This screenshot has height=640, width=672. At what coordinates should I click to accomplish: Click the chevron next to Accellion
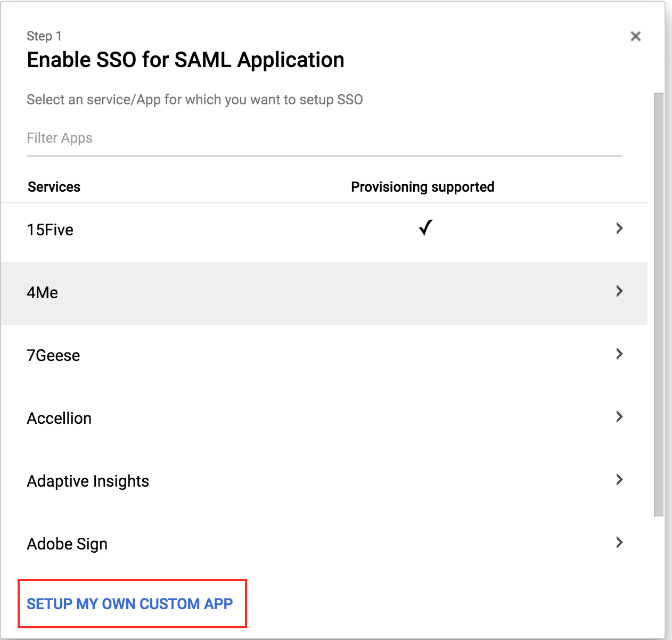619,417
